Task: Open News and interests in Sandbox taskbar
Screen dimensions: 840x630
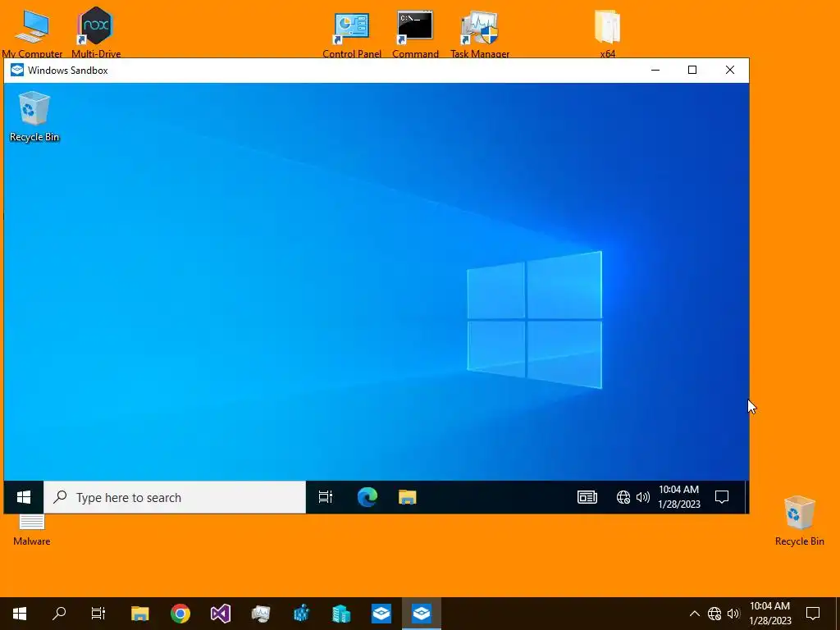Action: [x=587, y=498]
